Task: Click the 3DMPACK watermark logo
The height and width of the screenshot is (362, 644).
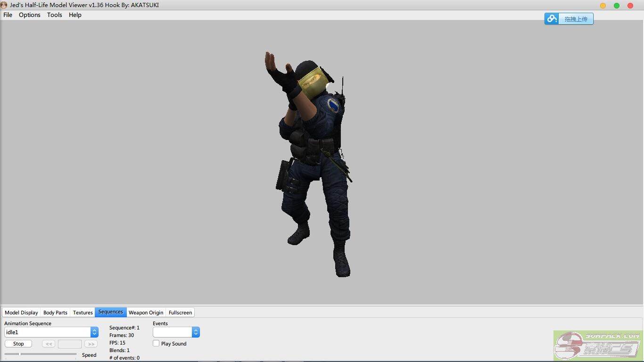Action: (598, 346)
